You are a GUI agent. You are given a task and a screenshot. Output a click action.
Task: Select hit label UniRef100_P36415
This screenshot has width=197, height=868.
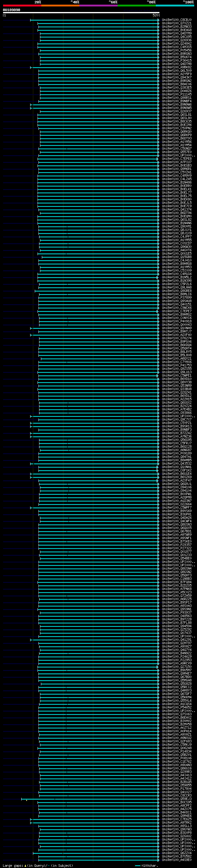tap(177, 61)
